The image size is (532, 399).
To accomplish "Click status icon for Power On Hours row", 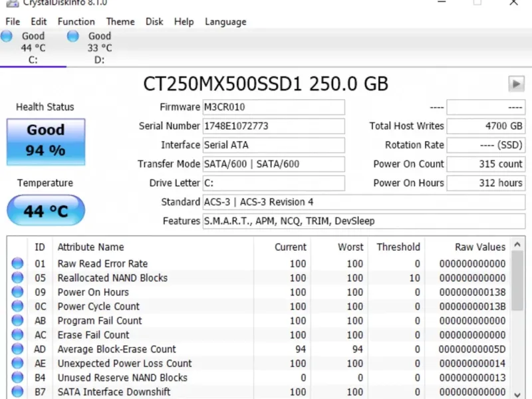I will [17, 292].
